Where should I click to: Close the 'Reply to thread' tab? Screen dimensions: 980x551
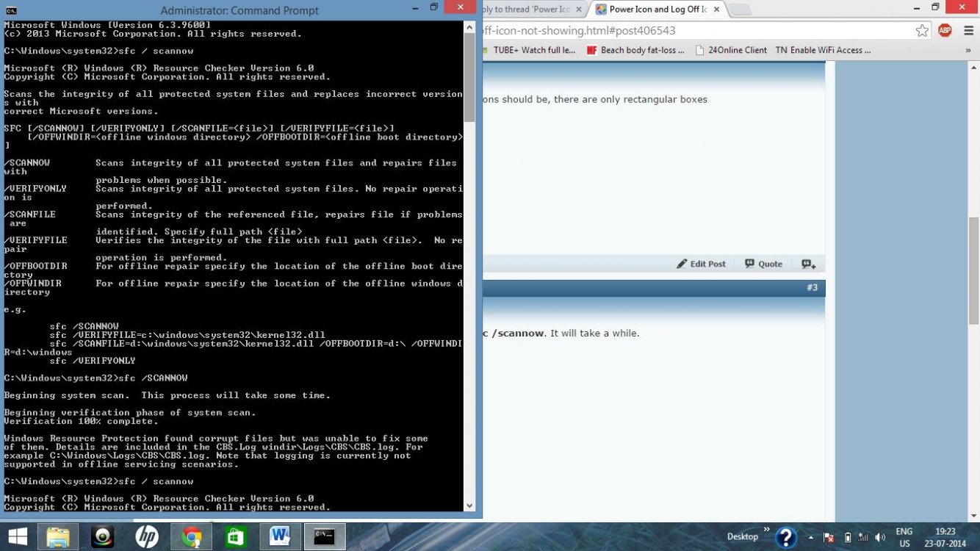[577, 10]
